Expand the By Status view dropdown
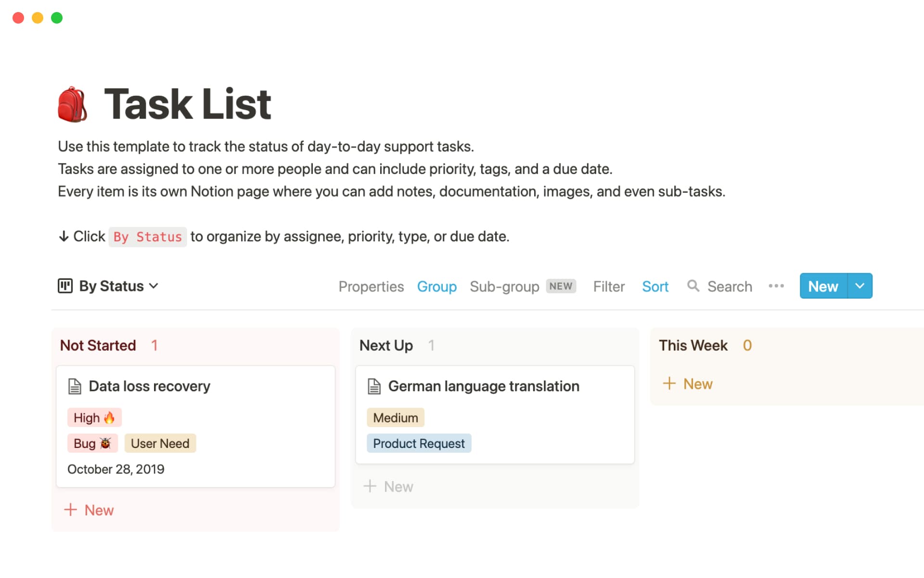Screen dimensions: 924x578 coord(154,286)
